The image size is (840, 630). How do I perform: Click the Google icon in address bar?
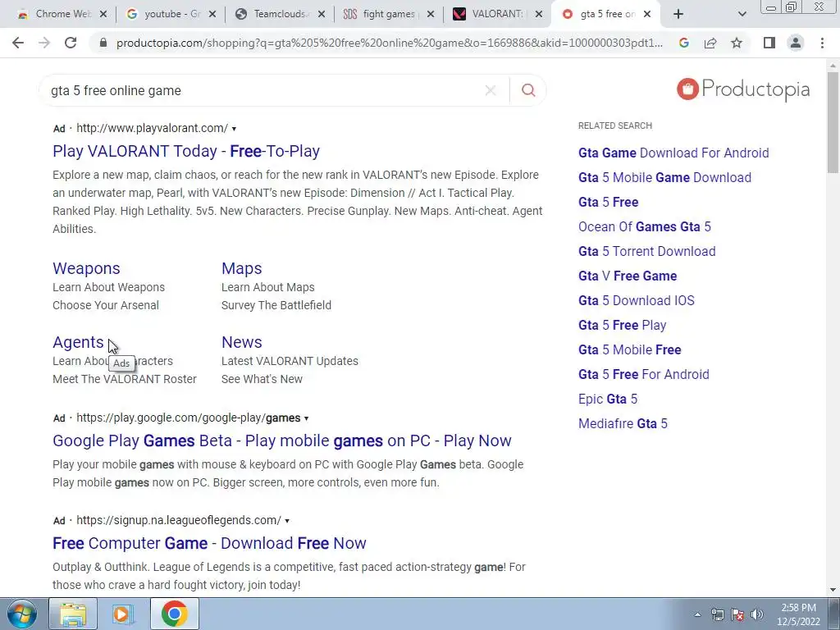pos(683,43)
